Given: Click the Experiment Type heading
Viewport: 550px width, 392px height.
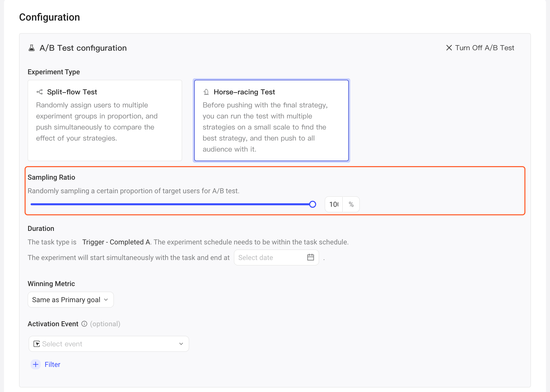Looking at the screenshot, I should click(x=54, y=72).
